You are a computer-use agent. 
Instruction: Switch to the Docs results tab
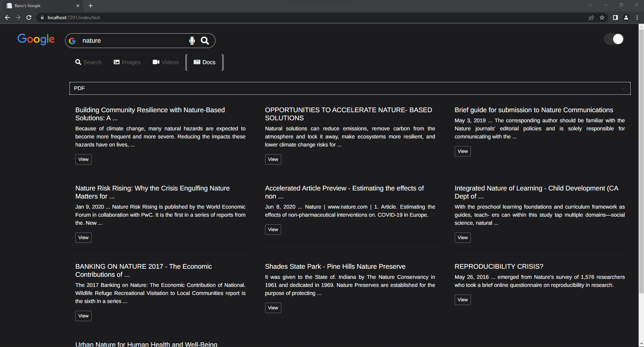[204, 62]
